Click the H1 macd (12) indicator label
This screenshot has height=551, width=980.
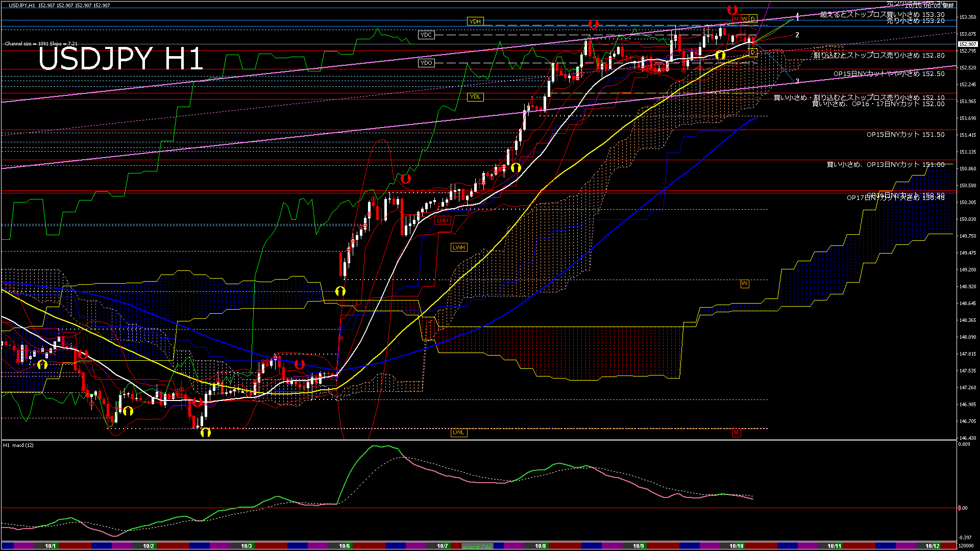point(19,445)
